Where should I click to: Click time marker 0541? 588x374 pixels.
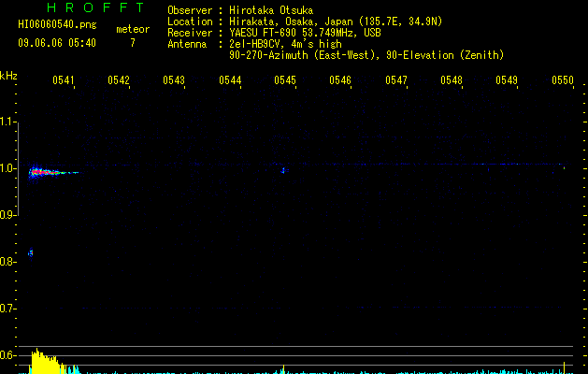click(63, 80)
